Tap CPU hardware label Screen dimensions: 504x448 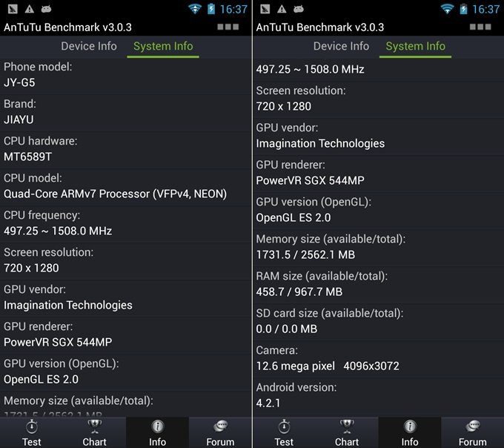(41, 141)
